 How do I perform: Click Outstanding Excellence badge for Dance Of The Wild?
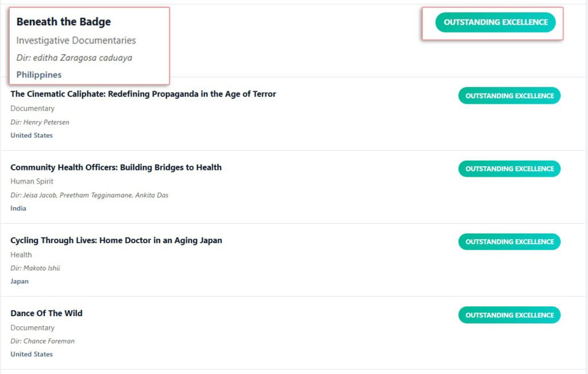(x=509, y=315)
